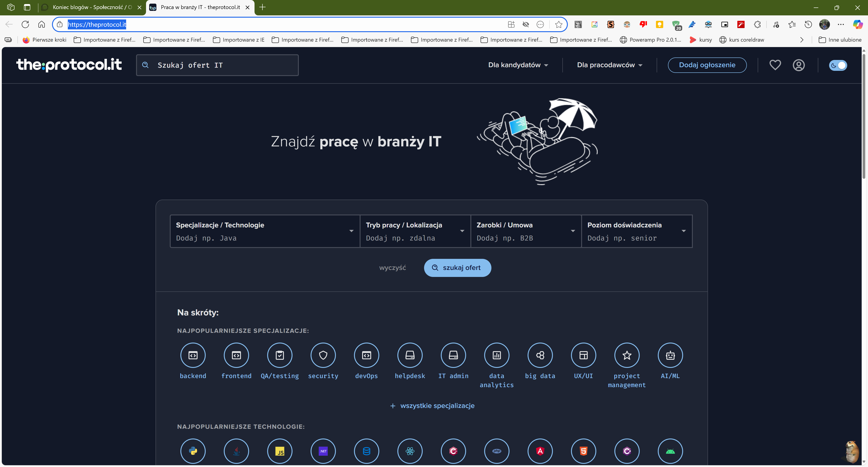Reload the page in browser
Image resolution: width=868 pixels, height=467 pixels.
[25, 24]
